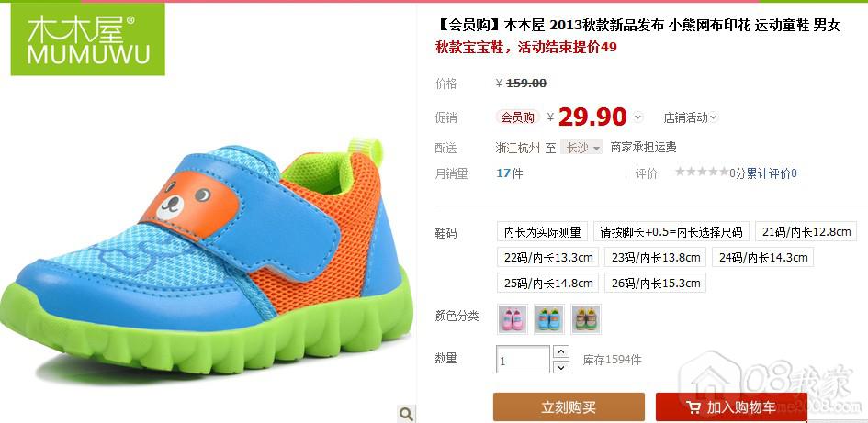
Task: Open the 累计评价 reviews link
Action: pyautogui.click(x=772, y=173)
